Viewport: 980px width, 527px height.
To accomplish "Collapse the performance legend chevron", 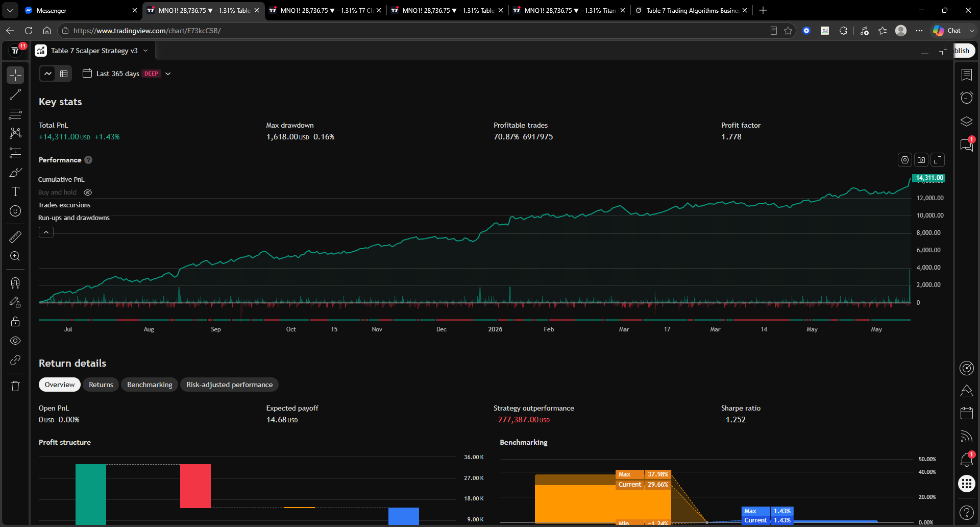I will (46, 232).
